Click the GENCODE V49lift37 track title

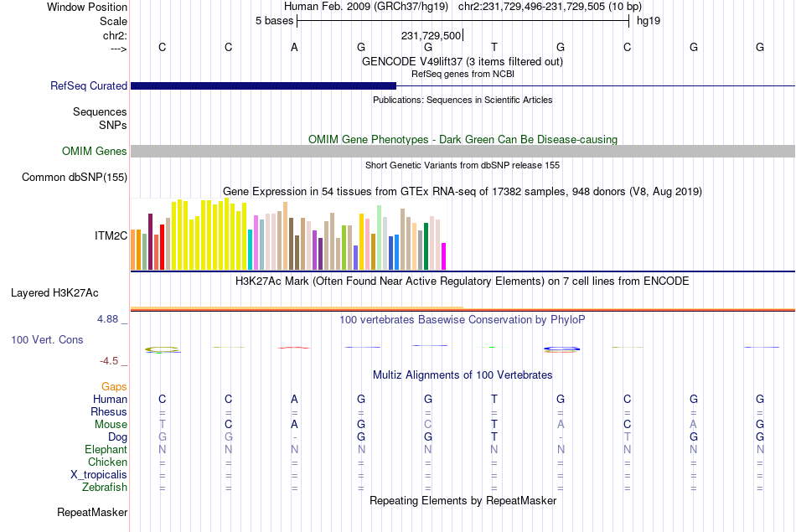tap(462, 61)
